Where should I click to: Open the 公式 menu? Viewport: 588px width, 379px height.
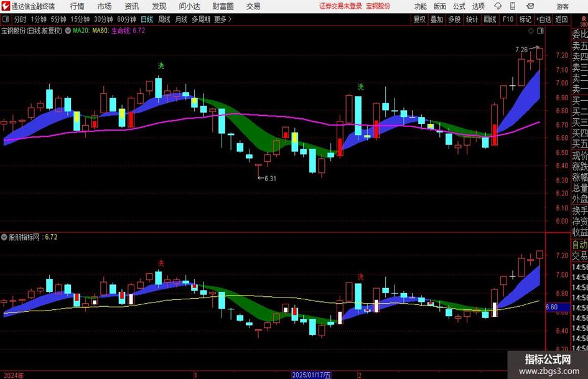click(x=459, y=6)
